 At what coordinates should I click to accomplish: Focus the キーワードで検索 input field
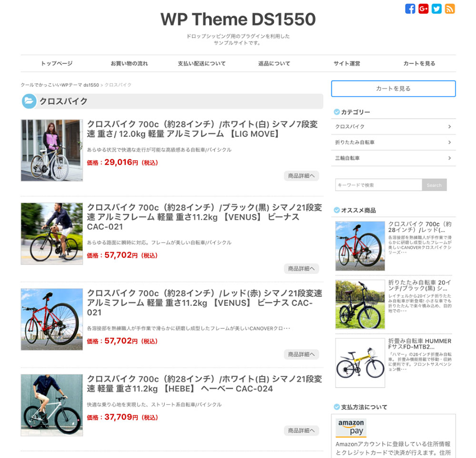(x=378, y=185)
